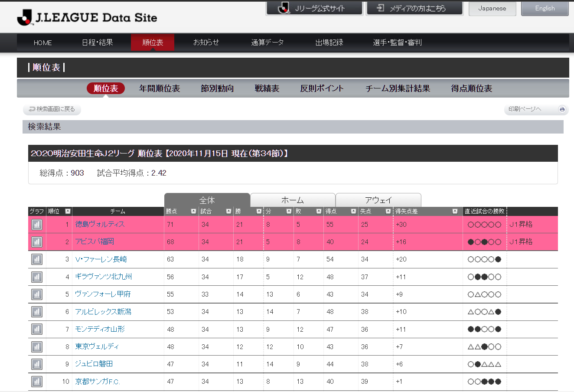
Task: Click +30 goal difference cell
Action: [x=401, y=225]
